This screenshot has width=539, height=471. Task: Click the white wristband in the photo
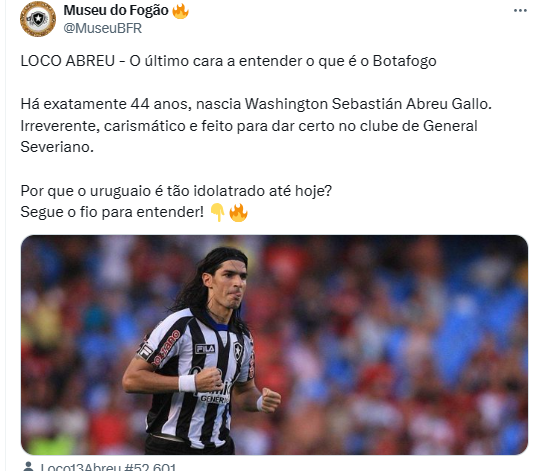coord(187,383)
